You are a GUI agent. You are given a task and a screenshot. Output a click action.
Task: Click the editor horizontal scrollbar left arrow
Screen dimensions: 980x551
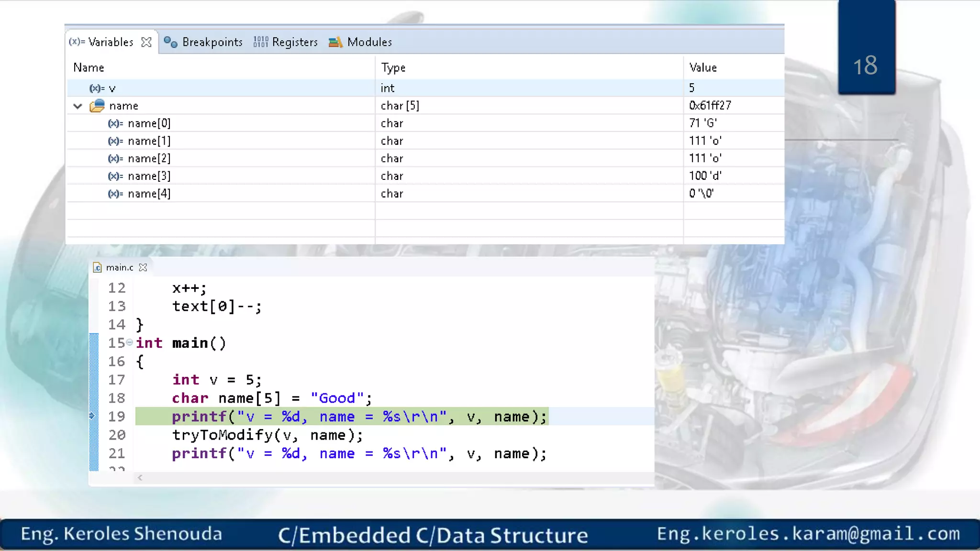140,477
